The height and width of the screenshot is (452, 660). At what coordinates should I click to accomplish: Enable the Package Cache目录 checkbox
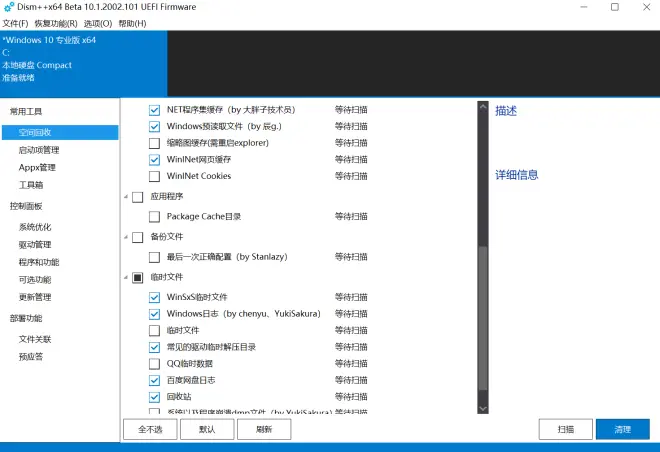point(154,217)
